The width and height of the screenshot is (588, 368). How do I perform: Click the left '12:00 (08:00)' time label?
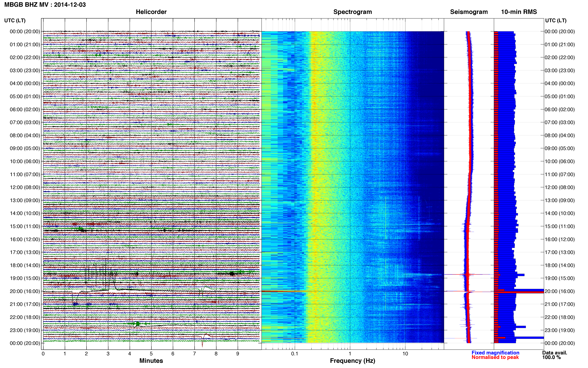click(x=25, y=187)
